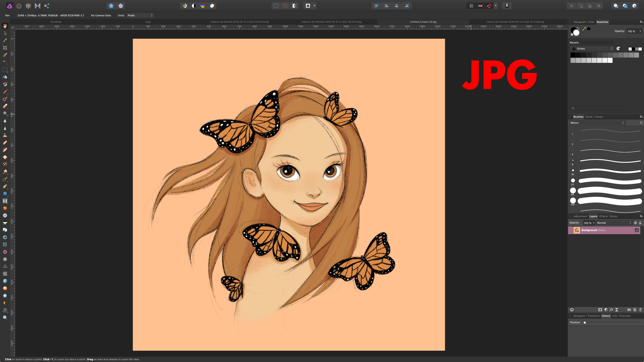Expand snapping options dropdown arrow
This screenshot has width=644, height=362.
click(x=495, y=6)
